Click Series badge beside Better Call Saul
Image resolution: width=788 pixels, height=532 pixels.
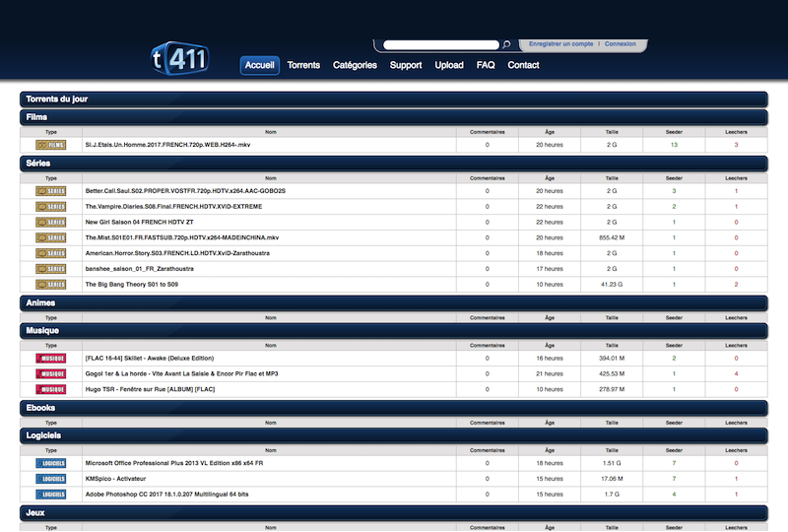click(x=50, y=191)
